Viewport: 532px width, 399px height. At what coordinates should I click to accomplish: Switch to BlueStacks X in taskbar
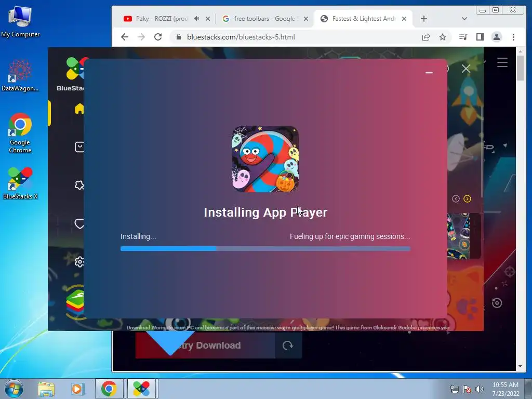point(141,389)
